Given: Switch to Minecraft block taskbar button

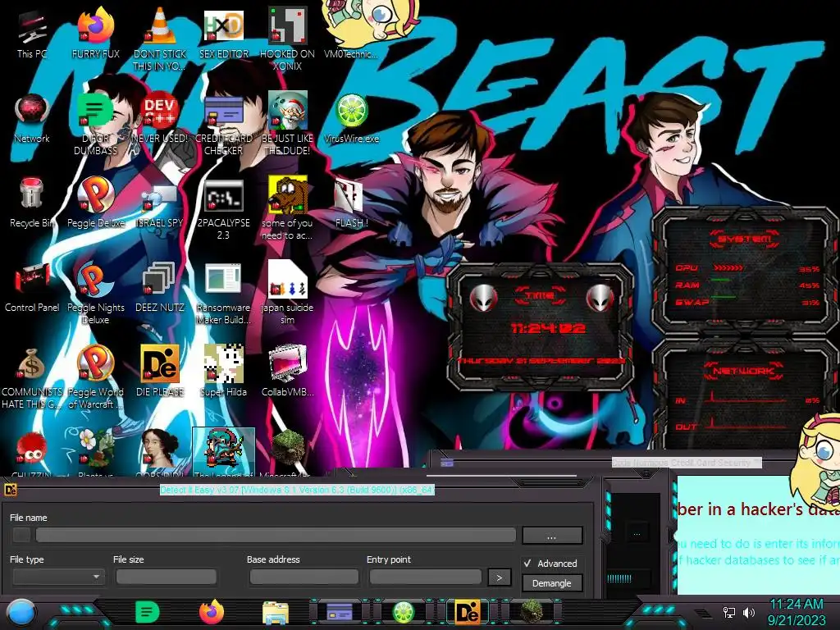Looking at the screenshot, I should click(531, 612).
